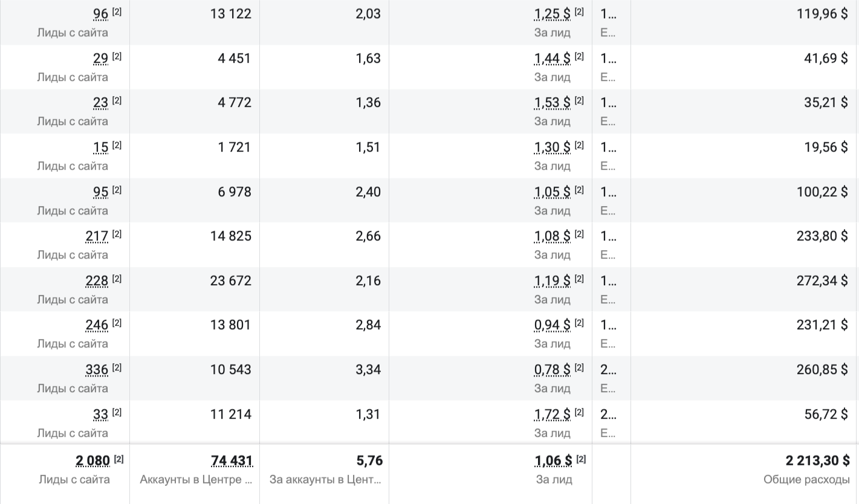Click footnote marker beside total 2 080
Image resolution: width=859 pixels, height=504 pixels.
(x=118, y=460)
